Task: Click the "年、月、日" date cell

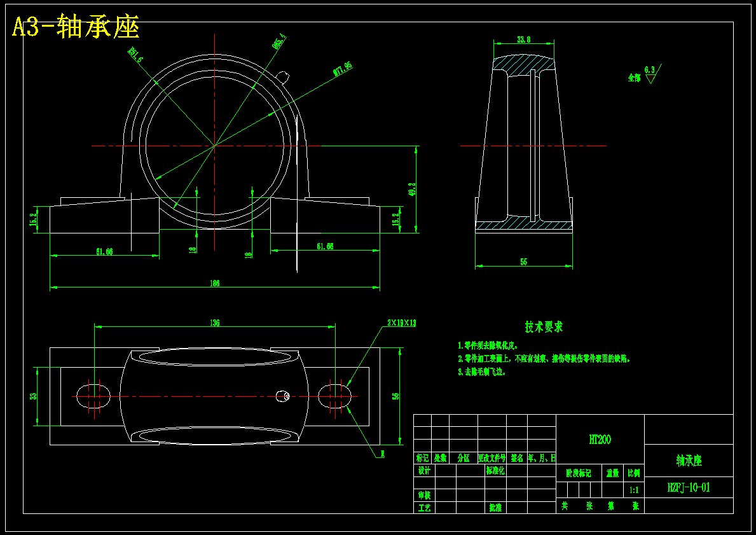Action: (542, 458)
